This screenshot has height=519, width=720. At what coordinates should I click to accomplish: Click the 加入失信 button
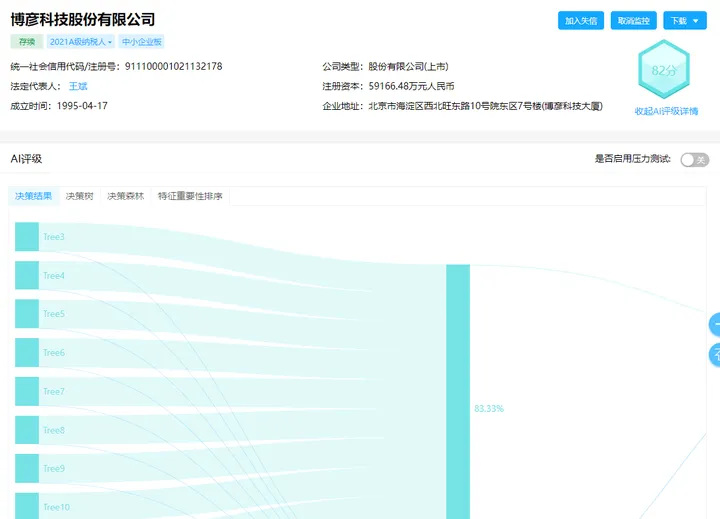[x=581, y=21]
